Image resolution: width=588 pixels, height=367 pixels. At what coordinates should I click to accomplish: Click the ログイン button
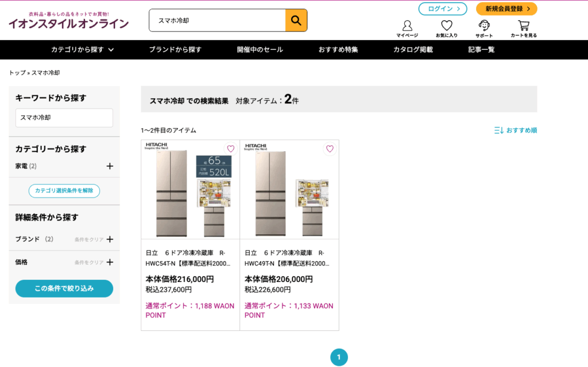(443, 9)
